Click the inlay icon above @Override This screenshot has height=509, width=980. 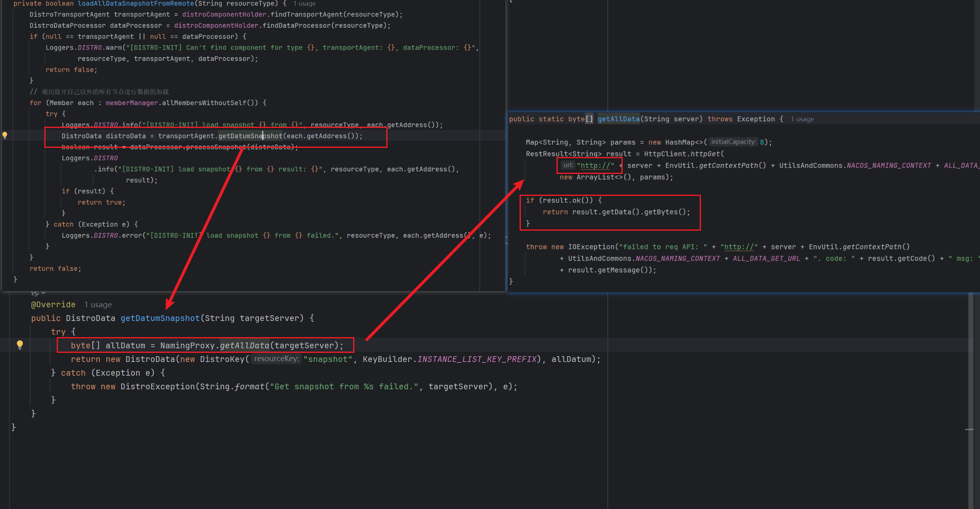[x=35, y=293]
